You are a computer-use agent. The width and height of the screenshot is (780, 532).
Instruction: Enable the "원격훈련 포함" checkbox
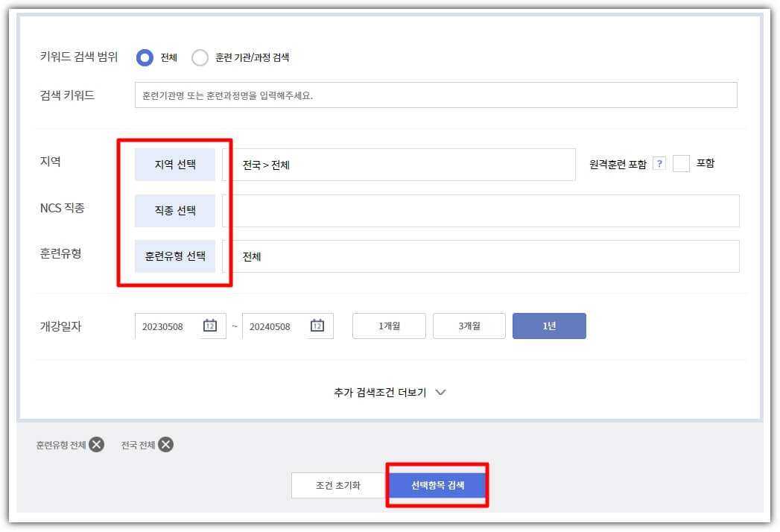coord(681,164)
